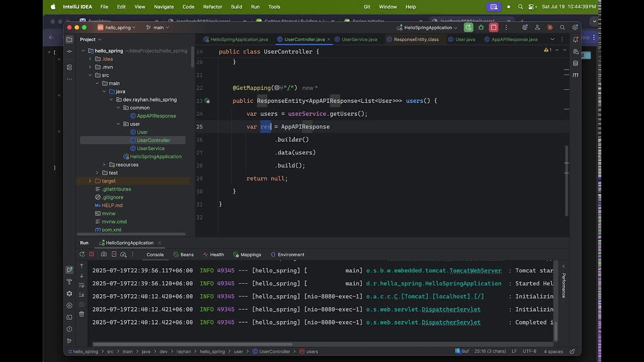This screenshot has width=644, height=362.
Task: Clear console output with the trash icon
Action: (x=82, y=314)
